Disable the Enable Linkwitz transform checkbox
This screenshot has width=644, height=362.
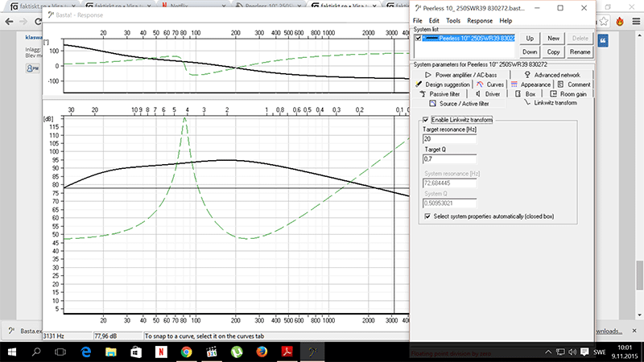[426, 120]
